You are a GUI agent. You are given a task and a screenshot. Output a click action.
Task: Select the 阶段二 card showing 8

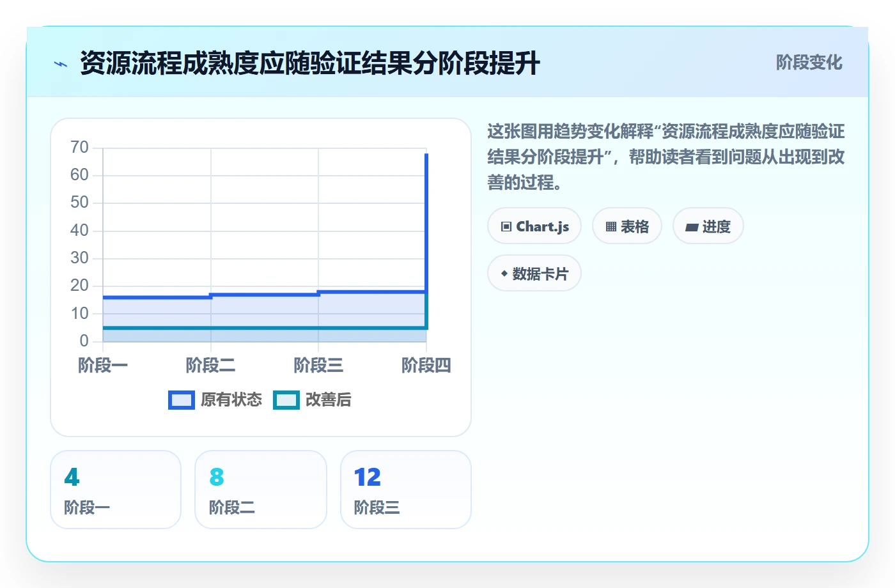click(261, 490)
